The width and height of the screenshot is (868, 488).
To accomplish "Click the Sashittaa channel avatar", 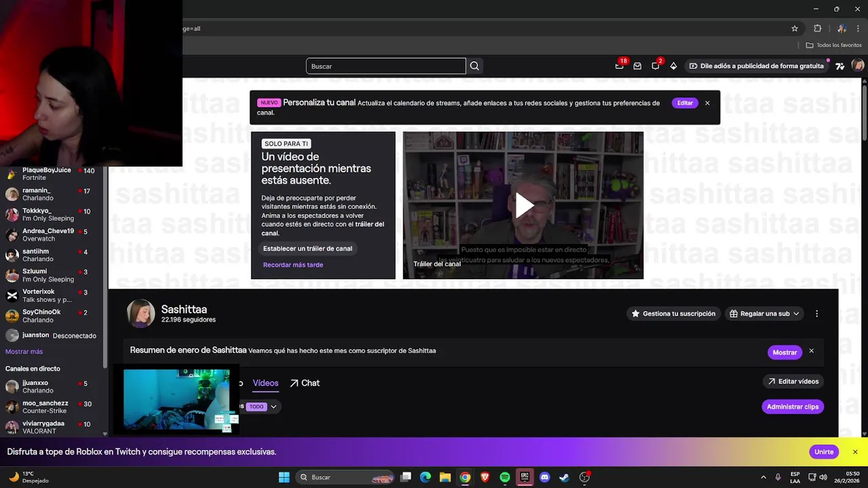I will click(141, 313).
